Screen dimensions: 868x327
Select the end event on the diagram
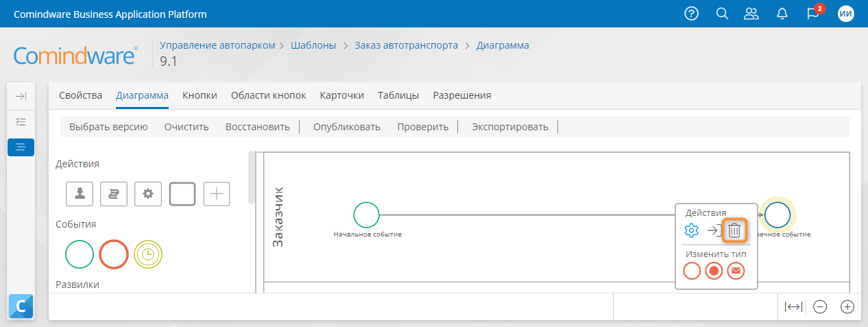pyautogui.click(x=777, y=215)
